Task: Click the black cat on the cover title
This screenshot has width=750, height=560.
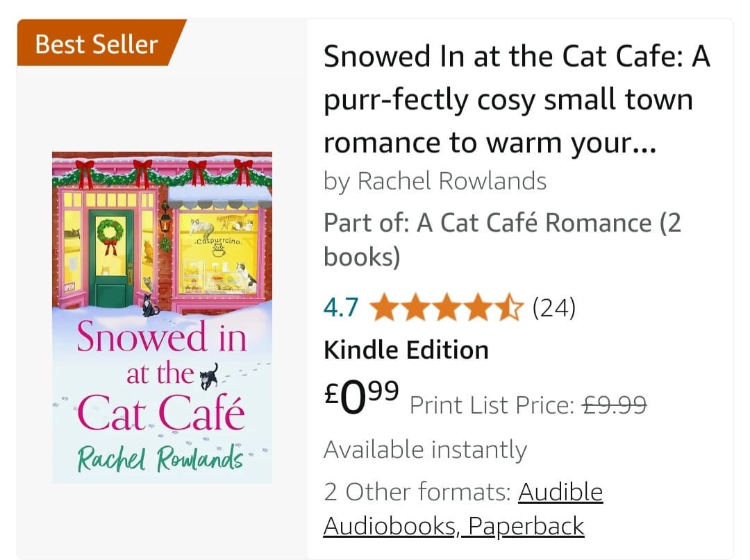Action: point(209,377)
